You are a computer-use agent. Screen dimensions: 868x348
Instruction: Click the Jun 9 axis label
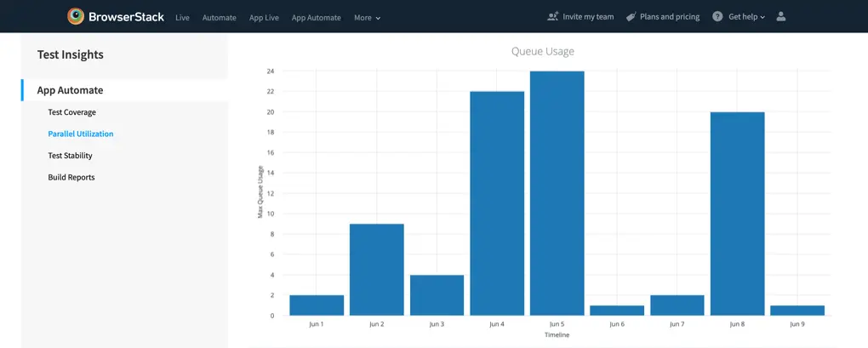pyautogui.click(x=797, y=324)
